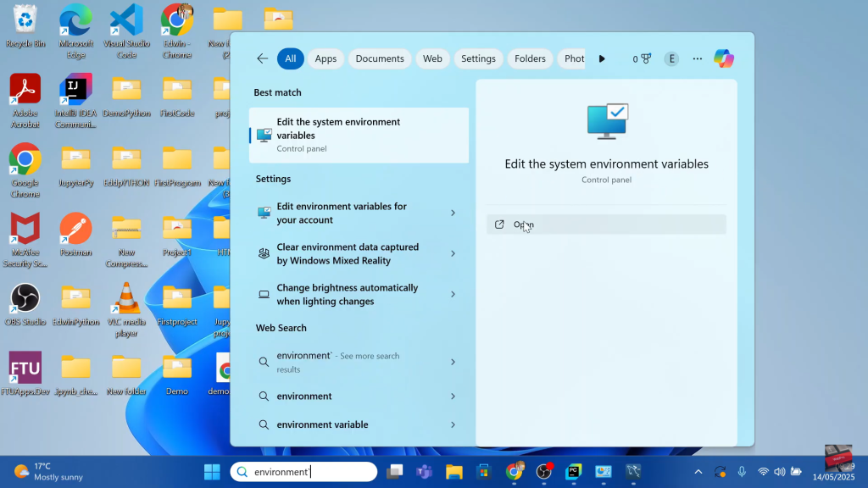Expand the 'environment variable' web suggestion arrow

pos(453,425)
